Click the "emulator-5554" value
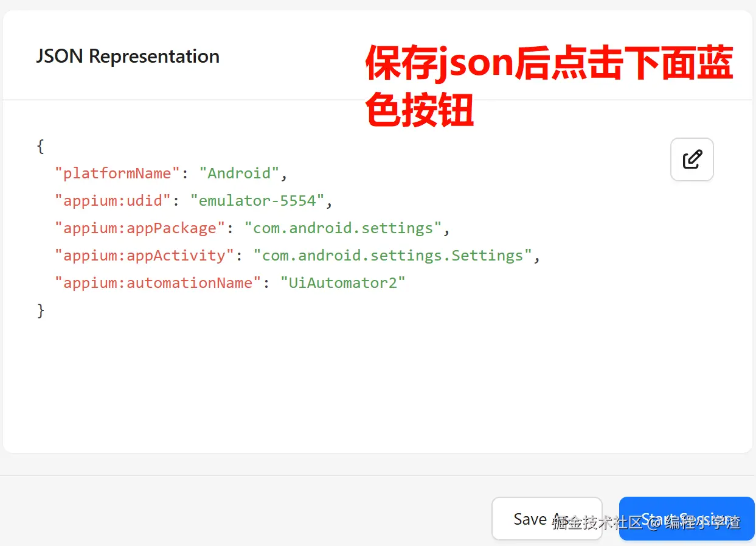The width and height of the screenshot is (756, 546). pos(257,201)
